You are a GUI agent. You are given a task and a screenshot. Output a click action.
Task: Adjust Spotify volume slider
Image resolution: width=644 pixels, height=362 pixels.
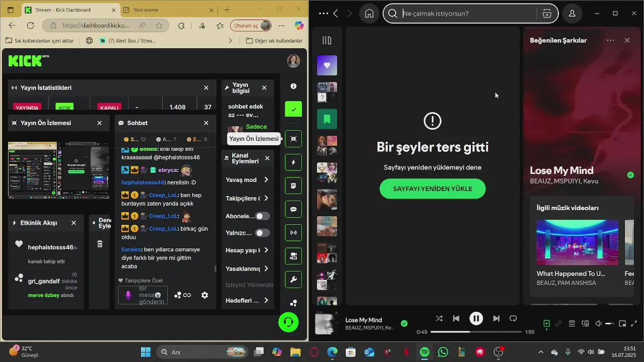[x=610, y=324]
